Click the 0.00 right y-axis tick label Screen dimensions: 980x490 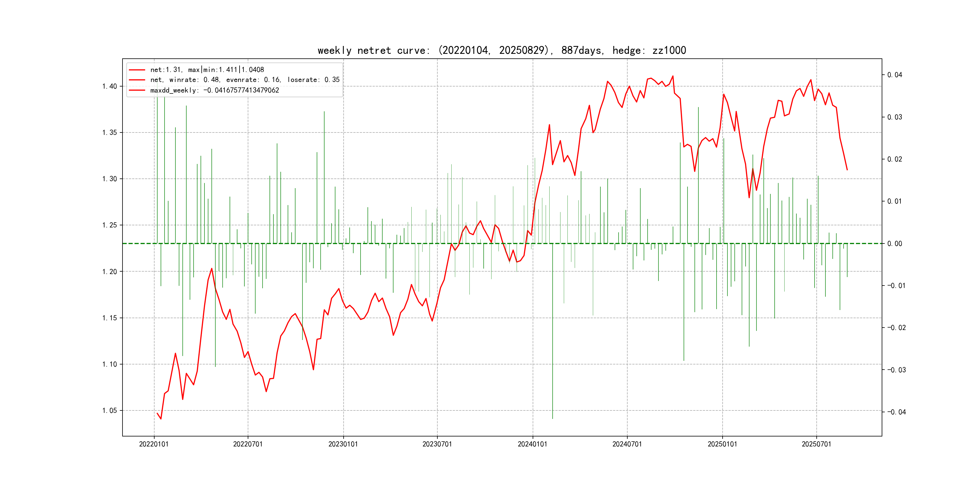(x=894, y=244)
